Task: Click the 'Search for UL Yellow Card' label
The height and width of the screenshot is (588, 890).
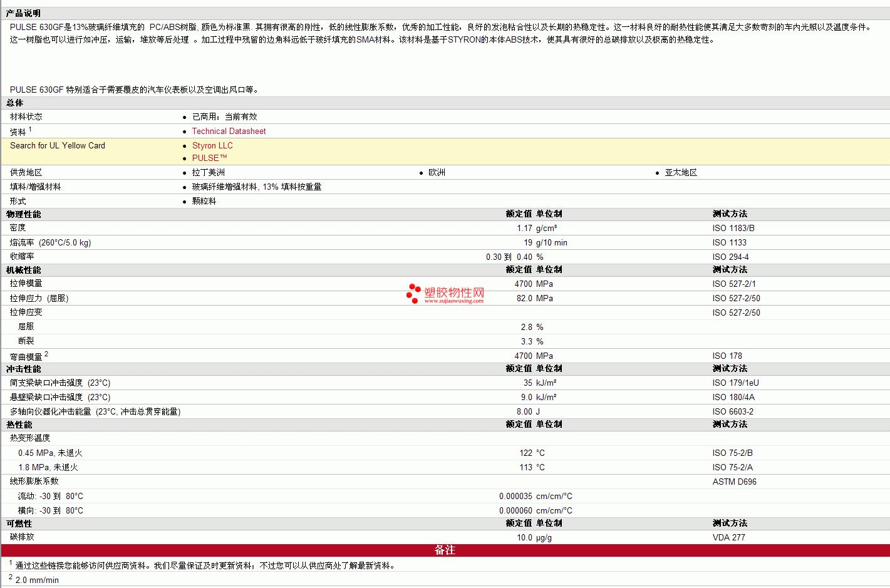Action: (58, 146)
